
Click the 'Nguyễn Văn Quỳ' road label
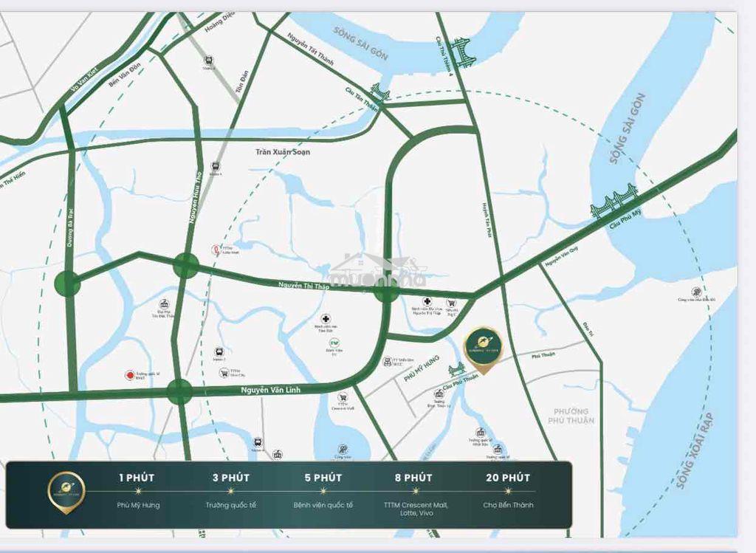point(562,257)
